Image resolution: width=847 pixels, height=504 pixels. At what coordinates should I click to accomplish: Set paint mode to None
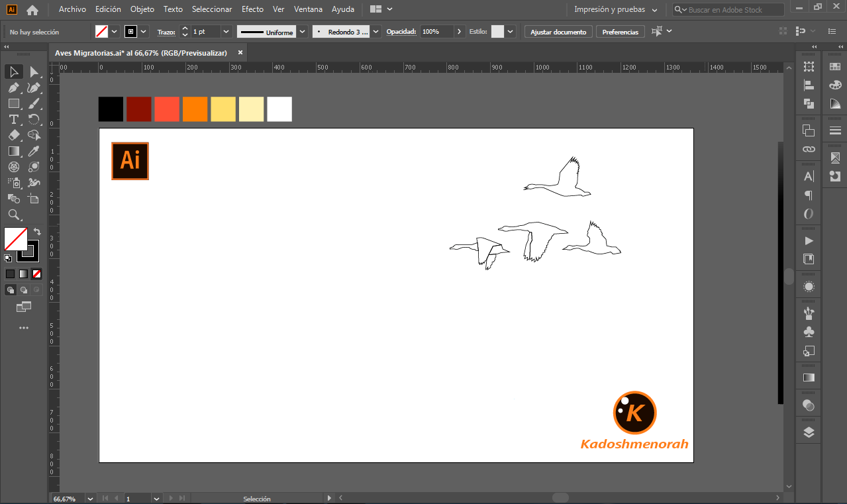[37, 274]
